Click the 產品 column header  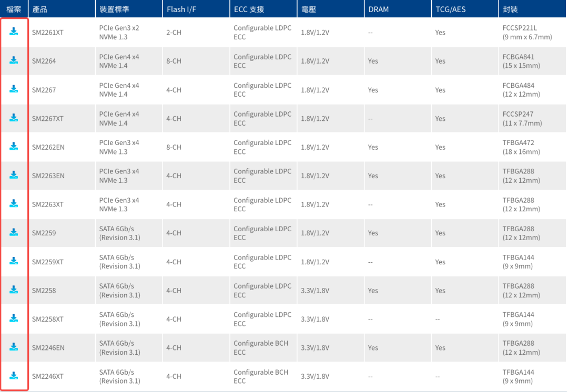[39, 9]
